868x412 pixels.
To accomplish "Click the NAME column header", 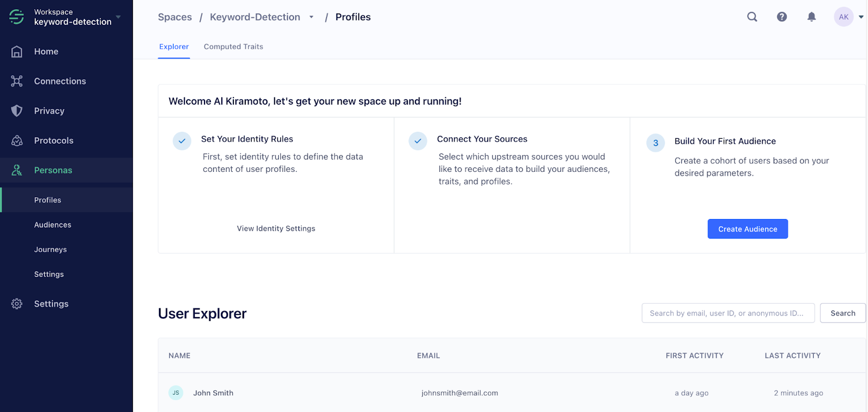I will [180, 356].
